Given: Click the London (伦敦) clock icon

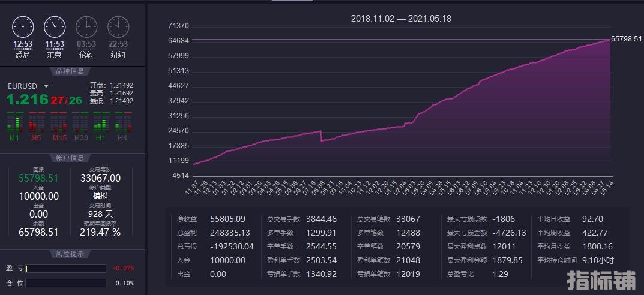Looking at the screenshot, I should [x=86, y=26].
